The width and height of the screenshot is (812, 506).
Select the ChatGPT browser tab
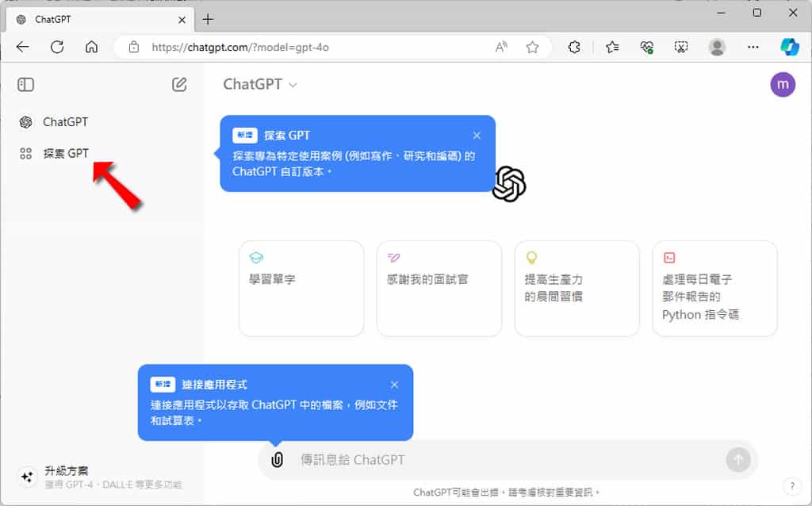tap(101, 20)
